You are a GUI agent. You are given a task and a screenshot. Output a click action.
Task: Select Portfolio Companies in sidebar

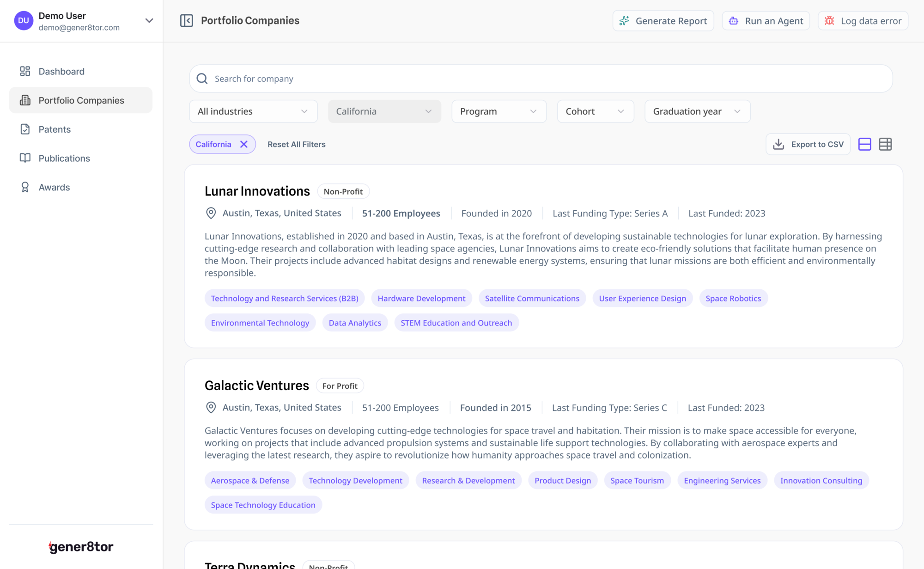[x=80, y=100]
